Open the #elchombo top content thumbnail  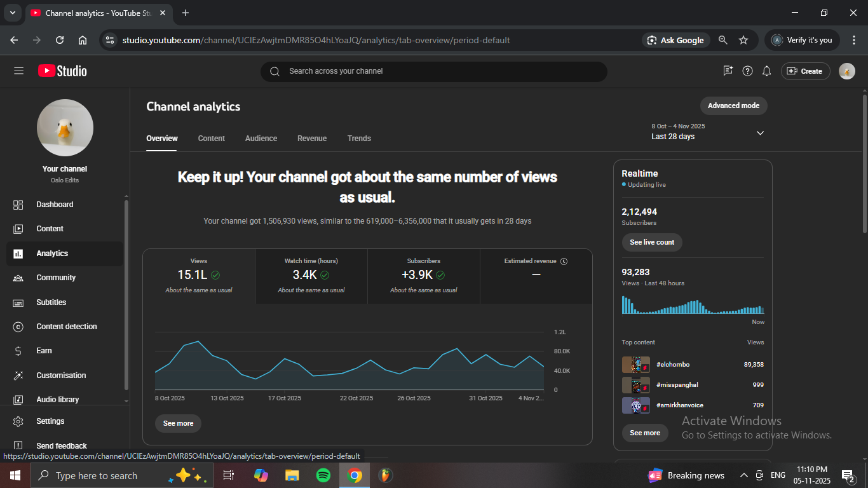tap(635, 365)
